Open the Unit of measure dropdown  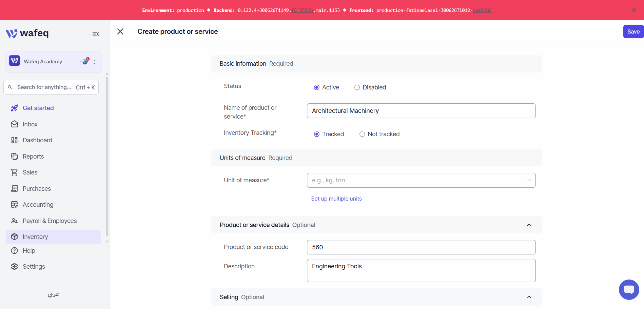click(x=421, y=180)
